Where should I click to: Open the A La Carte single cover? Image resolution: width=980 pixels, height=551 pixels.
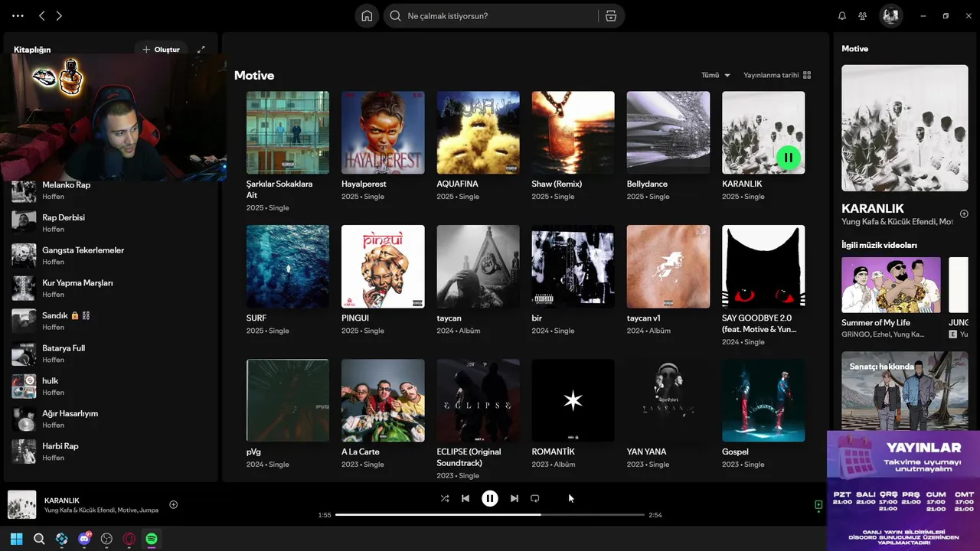click(383, 400)
